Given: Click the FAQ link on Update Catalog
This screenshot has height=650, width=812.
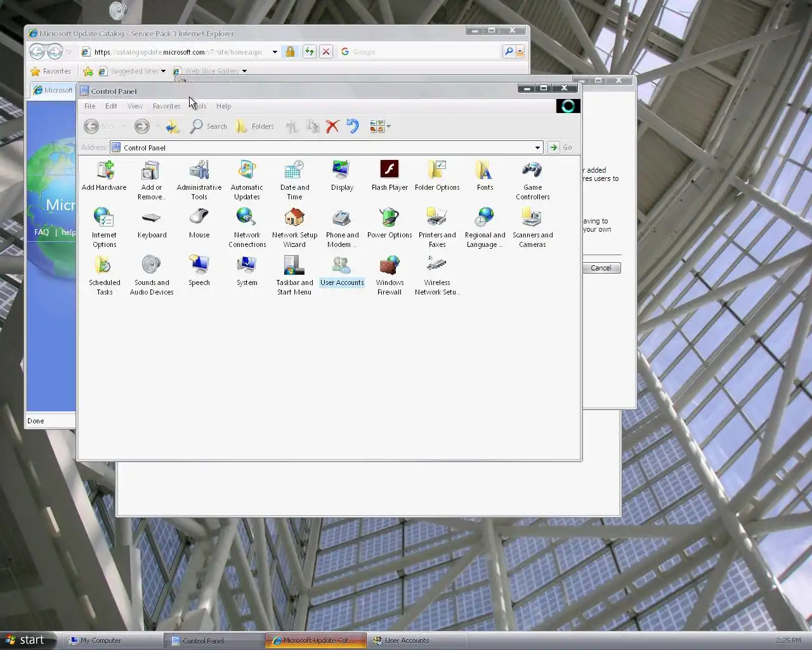Looking at the screenshot, I should pos(41,232).
